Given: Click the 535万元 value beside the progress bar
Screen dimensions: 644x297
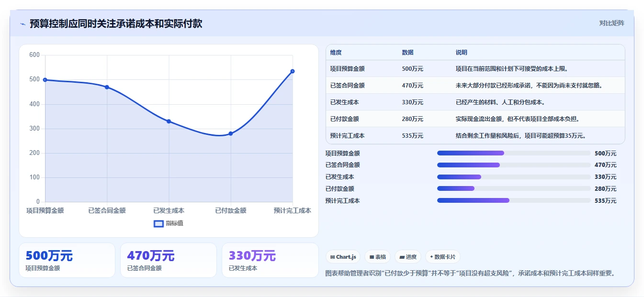Looking at the screenshot, I should tap(605, 201).
